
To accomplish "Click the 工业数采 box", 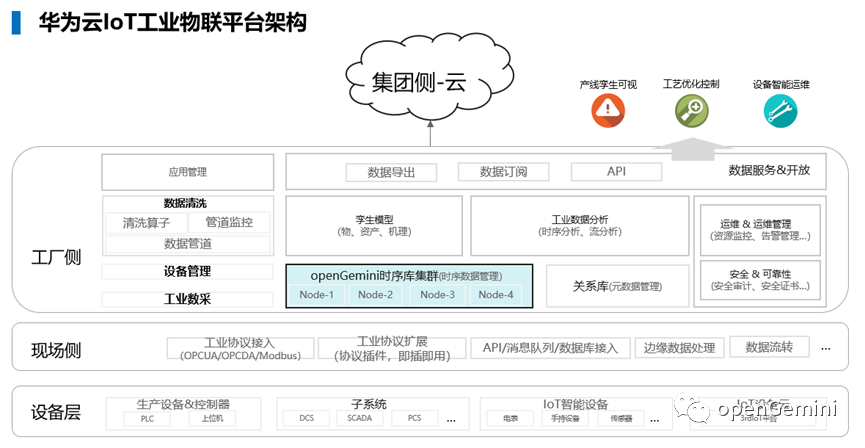I will click(188, 300).
